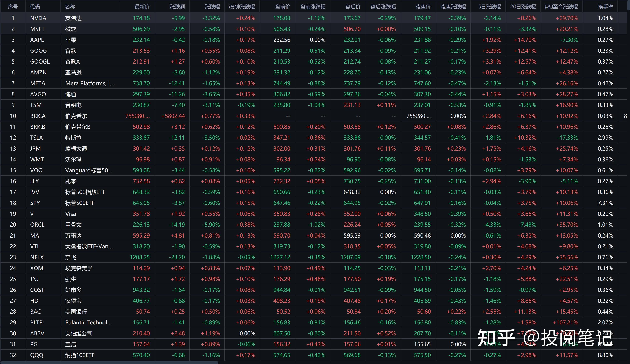Open the TSLA ticker code

tap(37, 138)
